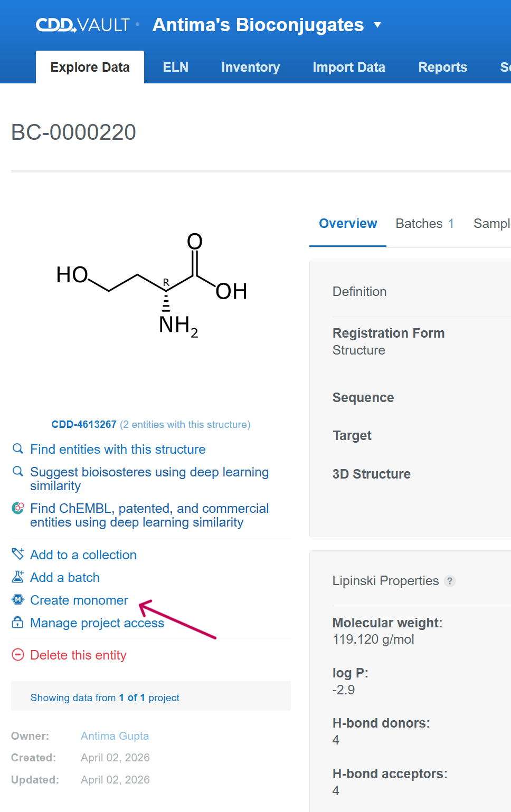Open the Import Data tab
511x812 pixels.
(349, 67)
